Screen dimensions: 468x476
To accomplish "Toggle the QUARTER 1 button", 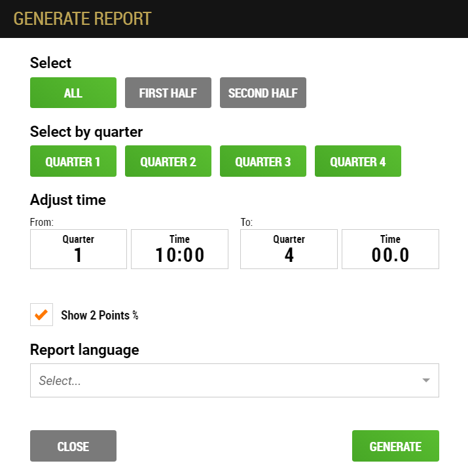I will coord(73,161).
